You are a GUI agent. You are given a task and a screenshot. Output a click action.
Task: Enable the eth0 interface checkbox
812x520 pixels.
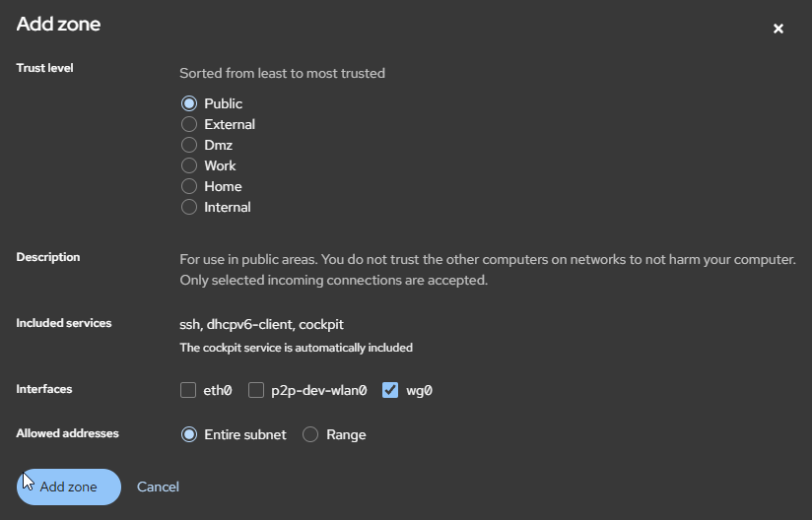point(188,390)
